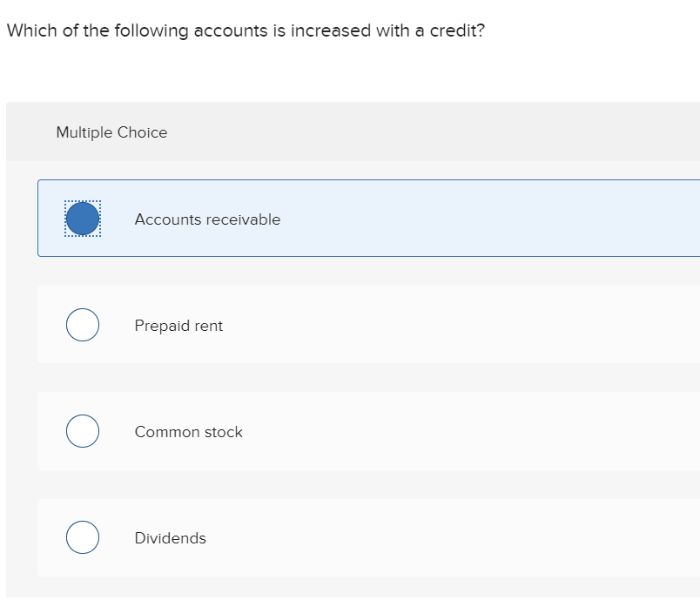Click the Dividends answer row
Screen dimensions: 700x607
(366, 537)
